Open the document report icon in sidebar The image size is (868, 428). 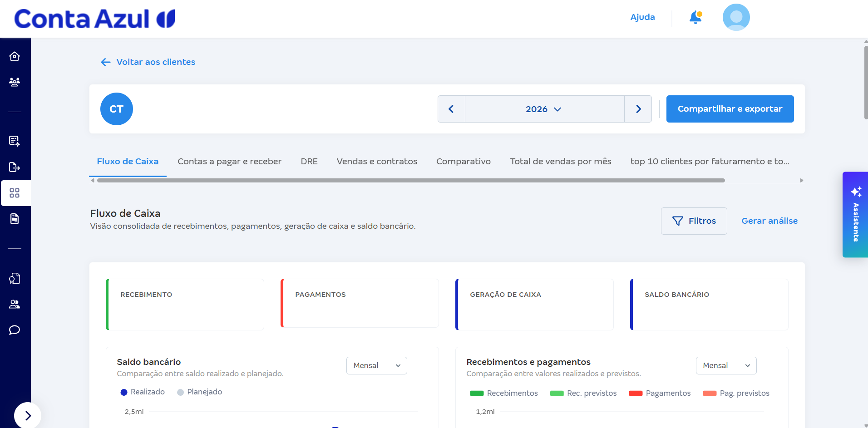pos(15,219)
